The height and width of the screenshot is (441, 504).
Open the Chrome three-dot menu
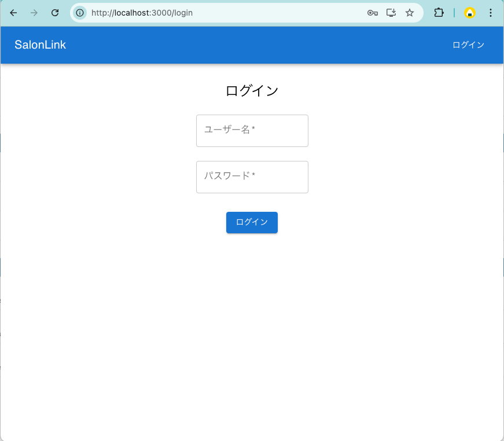click(491, 13)
